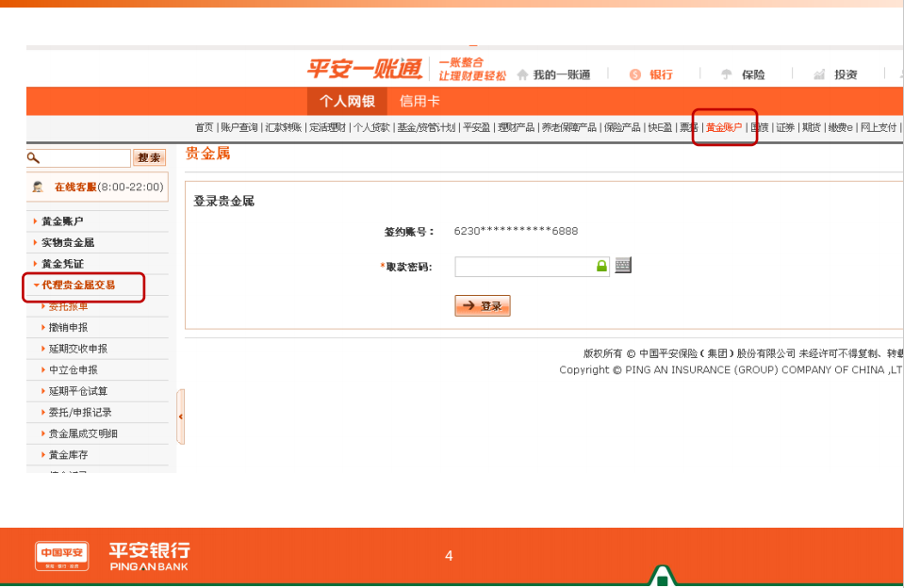
Task: Click the 贵金属 page title
Action: point(207,153)
